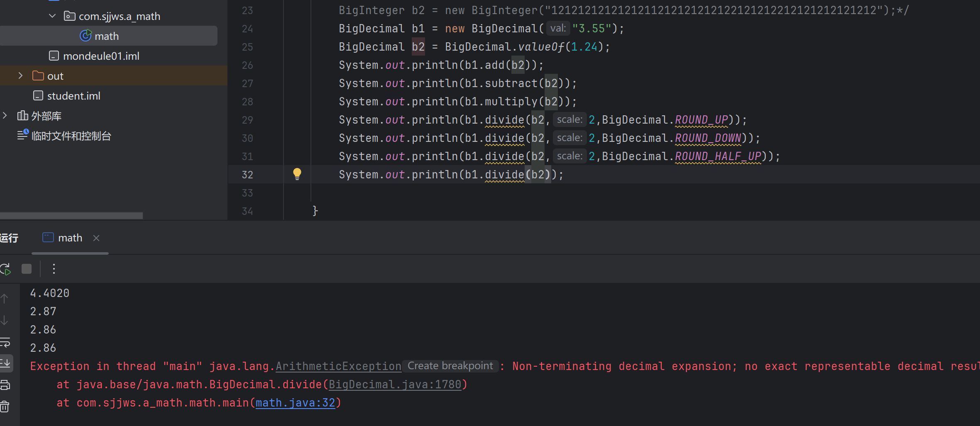The width and height of the screenshot is (980, 426).
Task: Toggle soft-wrap in console
Action: click(x=5, y=342)
